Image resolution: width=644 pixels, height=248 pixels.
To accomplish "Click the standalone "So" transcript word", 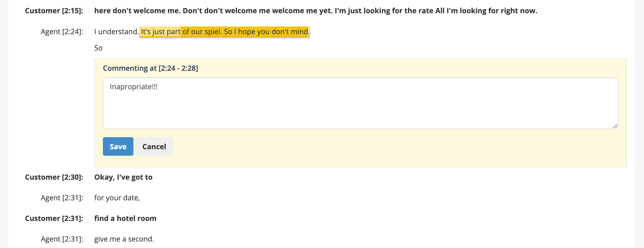I will point(98,48).
